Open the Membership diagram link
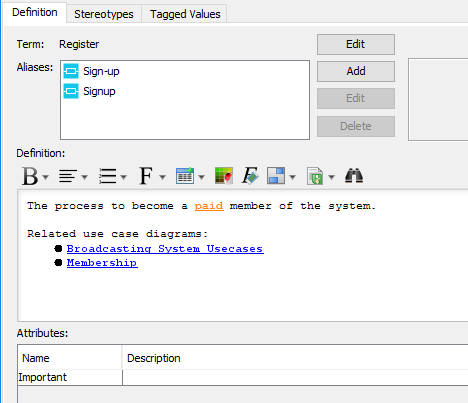Viewport: 468px width, 403px height. point(102,263)
